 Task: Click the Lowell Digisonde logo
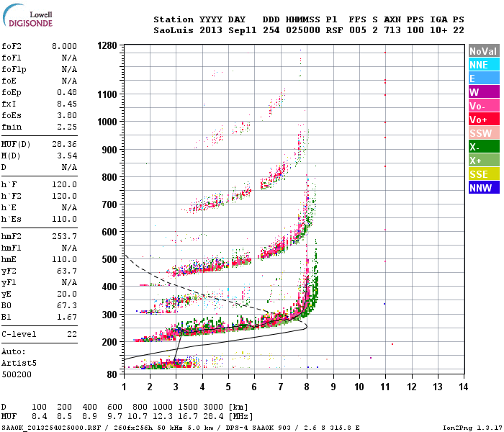point(27,15)
